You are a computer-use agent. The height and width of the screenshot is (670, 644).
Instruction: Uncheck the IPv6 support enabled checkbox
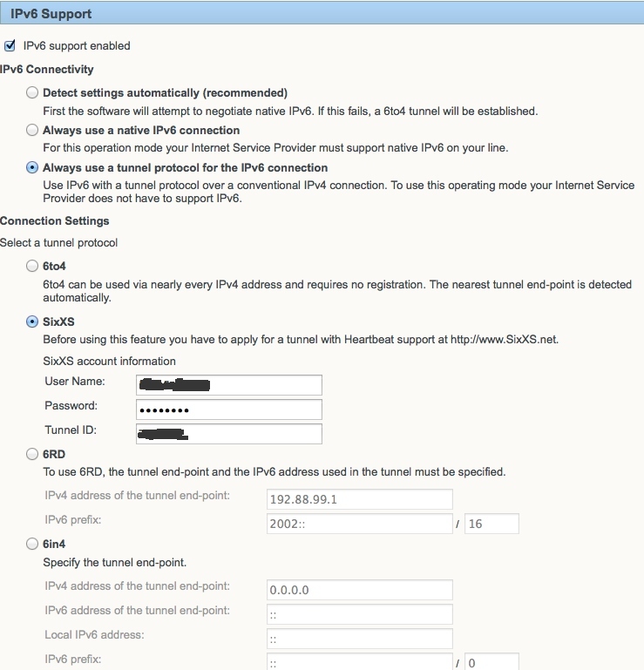(x=10, y=45)
